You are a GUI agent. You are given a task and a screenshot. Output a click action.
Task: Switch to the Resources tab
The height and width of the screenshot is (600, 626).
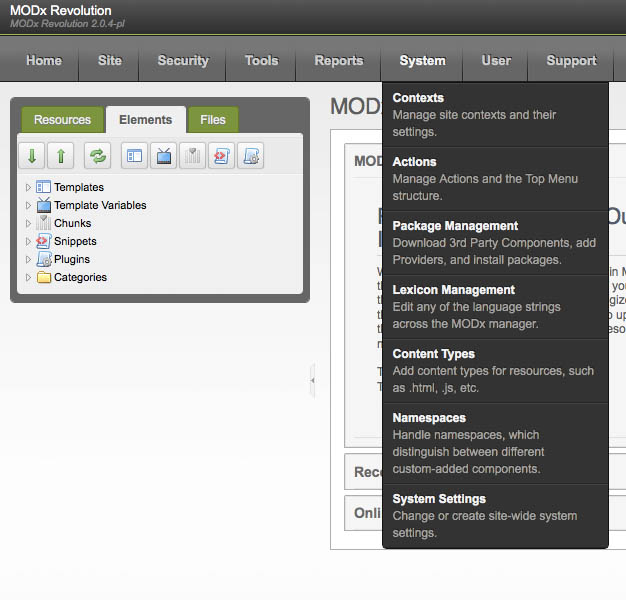[62, 119]
